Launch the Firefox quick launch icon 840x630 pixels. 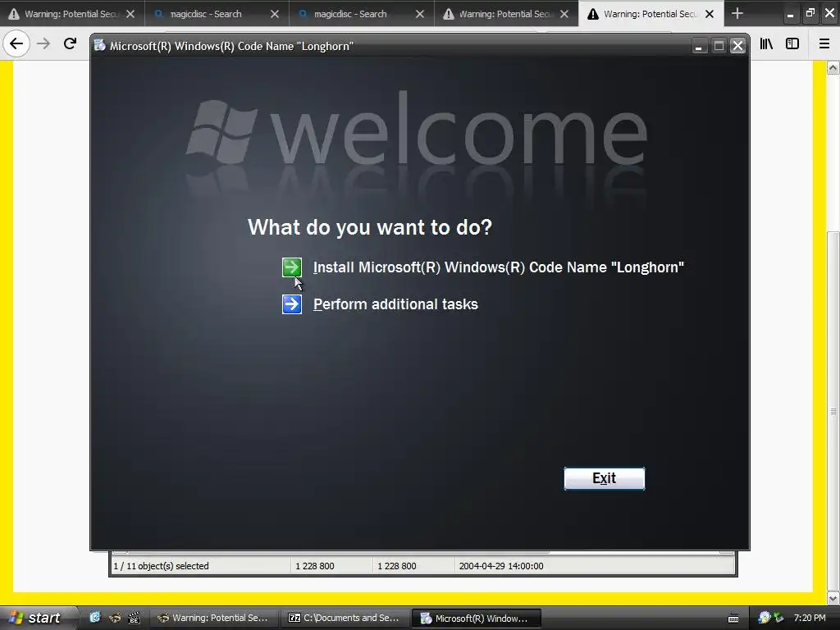pyautogui.click(x=115, y=618)
